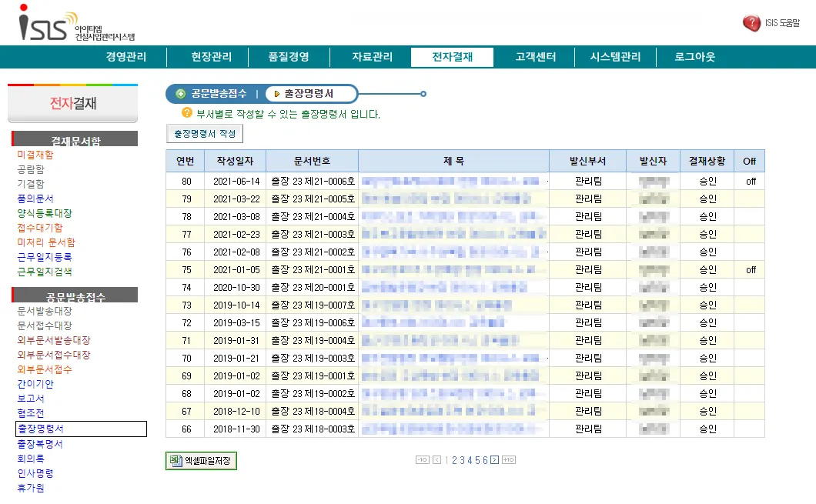816x504 pixels.
Task: Click 휴가원 in the sidebar list
Action: click(x=31, y=488)
